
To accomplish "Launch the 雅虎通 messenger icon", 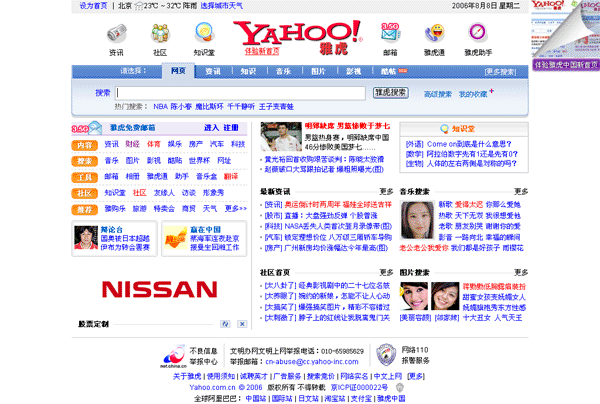I will tap(435, 33).
